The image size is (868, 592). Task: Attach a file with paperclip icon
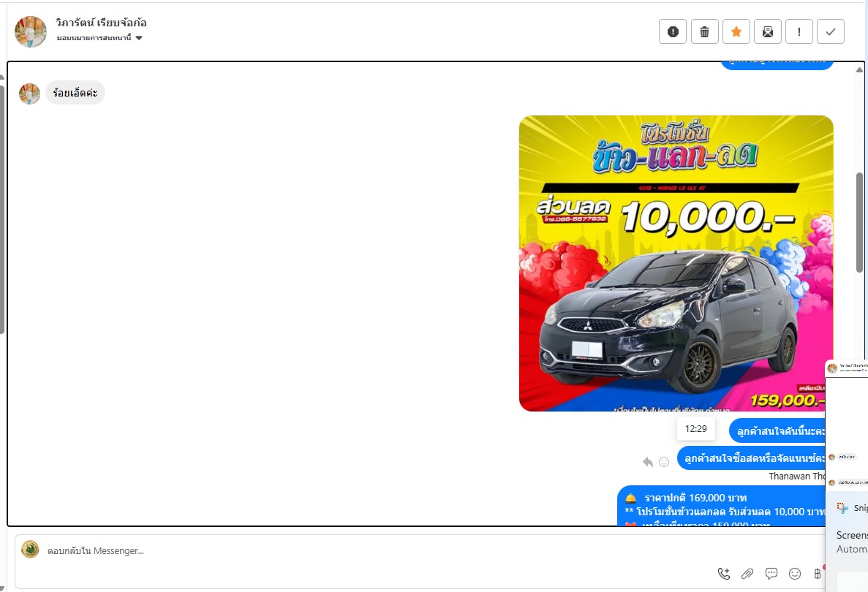747,574
